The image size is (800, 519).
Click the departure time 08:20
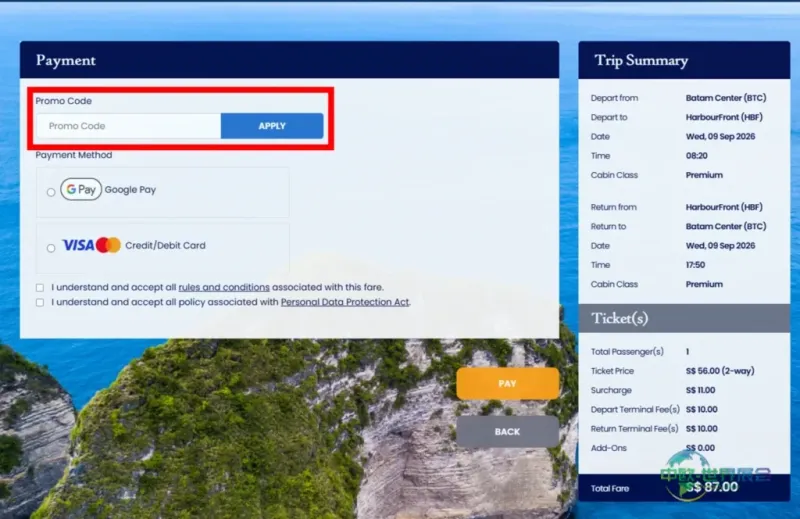point(696,156)
